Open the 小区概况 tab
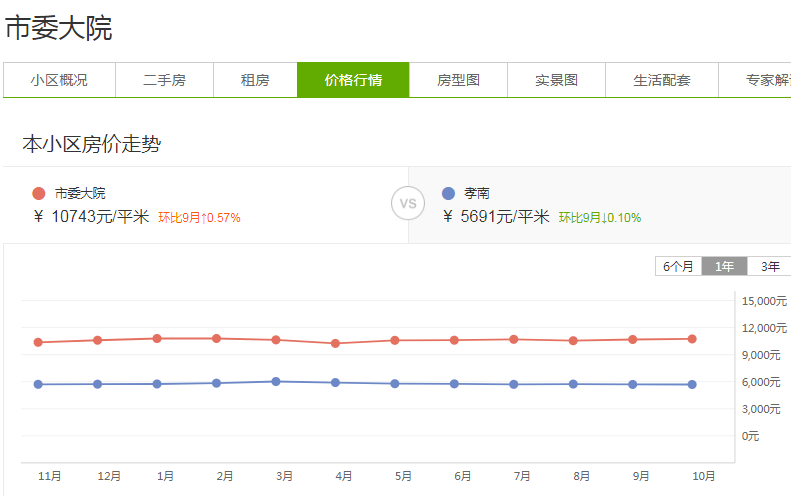 pos(59,80)
